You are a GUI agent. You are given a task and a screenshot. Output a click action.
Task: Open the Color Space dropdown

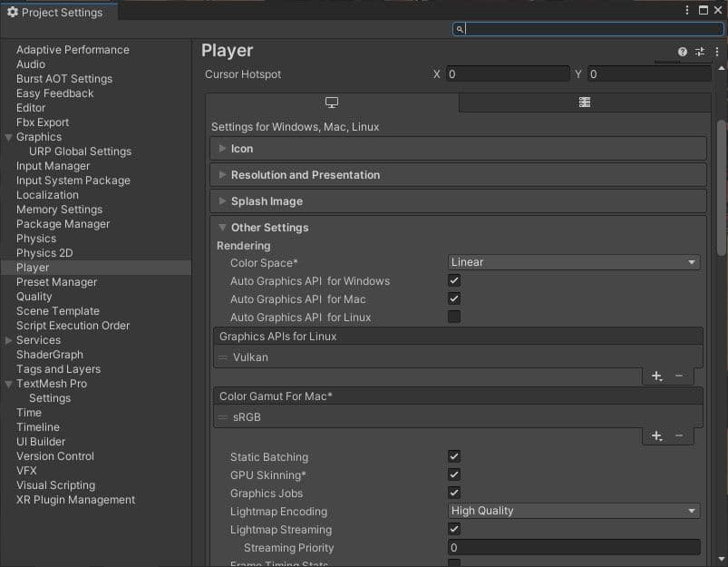[x=574, y=262]
